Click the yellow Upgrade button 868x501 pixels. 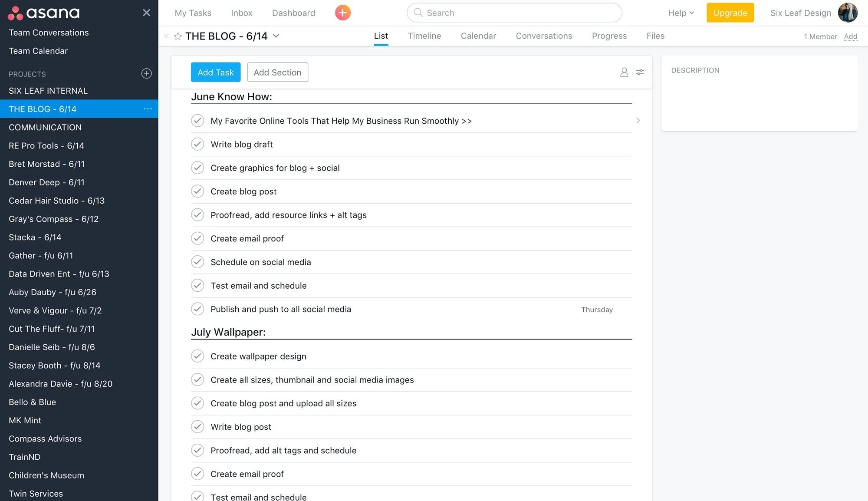coord(730,13)
